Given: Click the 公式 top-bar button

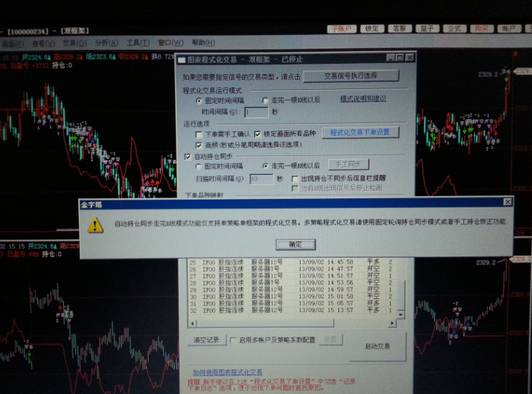Looking at the screenshot, I should 454,28.
